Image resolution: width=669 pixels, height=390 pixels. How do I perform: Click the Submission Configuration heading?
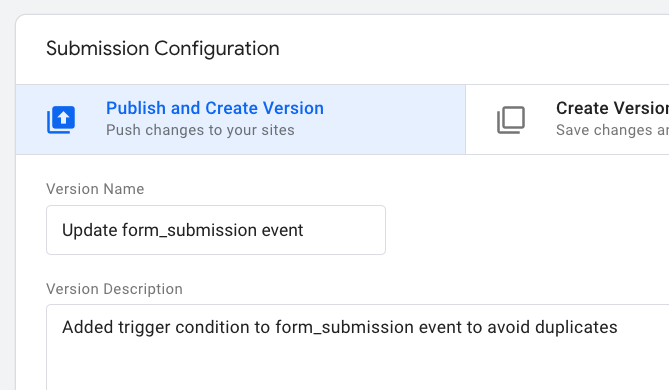click(x=163, y=49)
